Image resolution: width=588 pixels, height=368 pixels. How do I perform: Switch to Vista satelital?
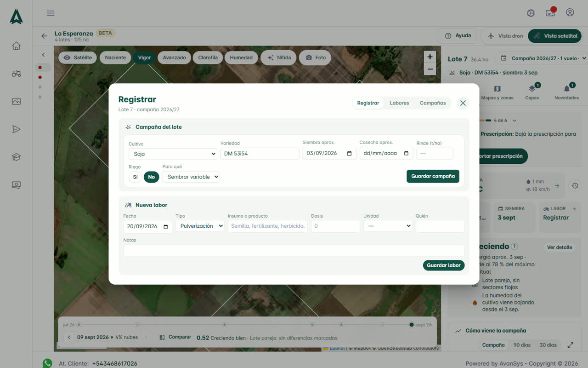click(x=555, y=36)
